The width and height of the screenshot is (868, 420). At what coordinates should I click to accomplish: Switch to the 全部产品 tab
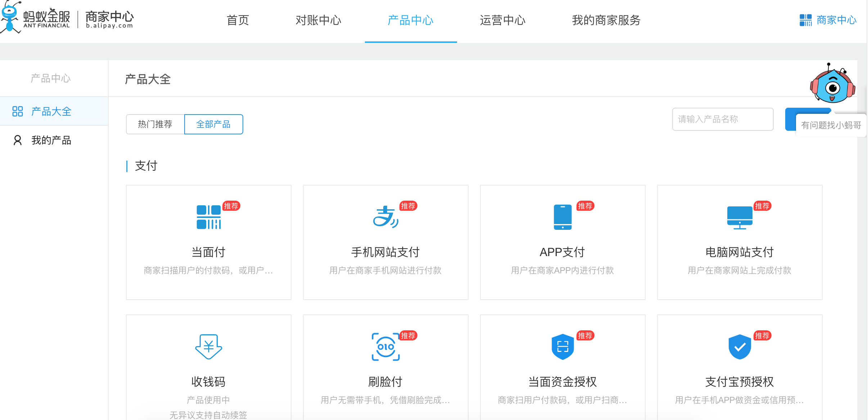213,124
